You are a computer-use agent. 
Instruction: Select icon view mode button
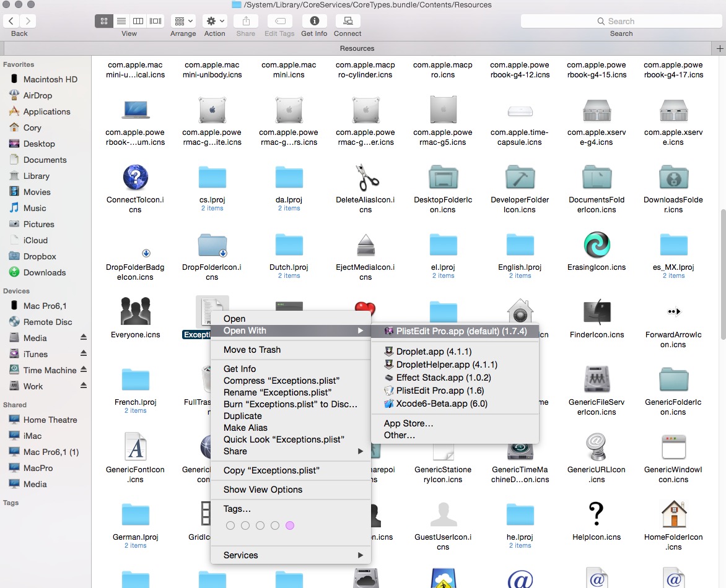point(103,21)
